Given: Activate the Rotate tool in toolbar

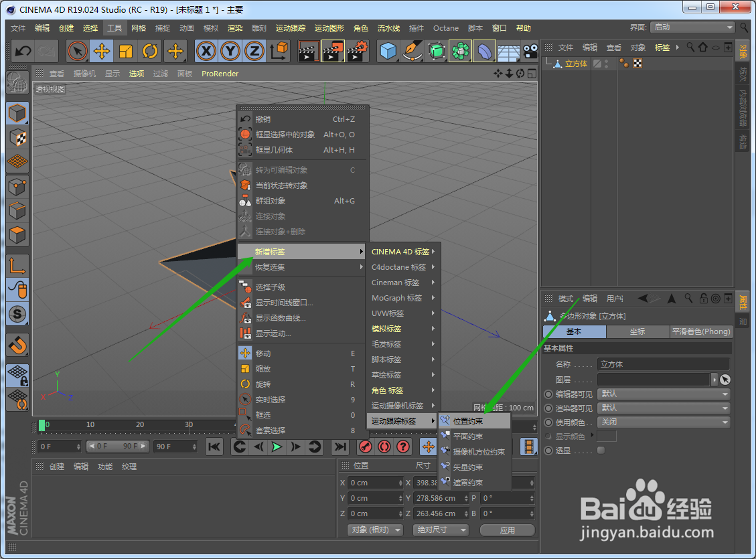Looking at the screenshot, I should pyautogui.click(x=150, y=51).
